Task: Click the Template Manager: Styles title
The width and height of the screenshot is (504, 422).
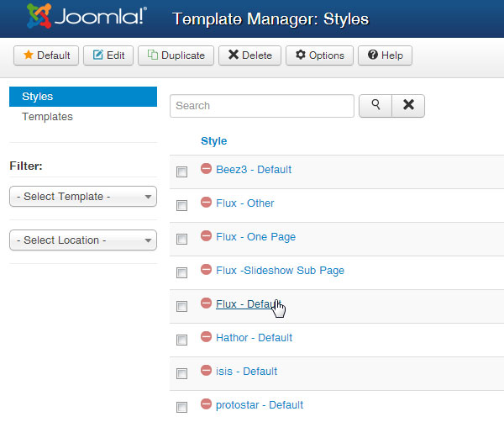Action: pos(270,19)
